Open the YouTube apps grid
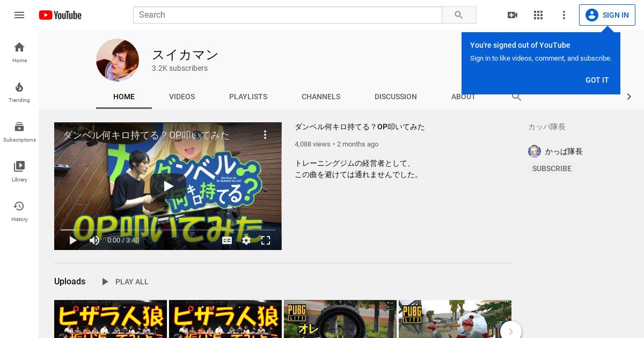644x338 pixels. point(538,15)
